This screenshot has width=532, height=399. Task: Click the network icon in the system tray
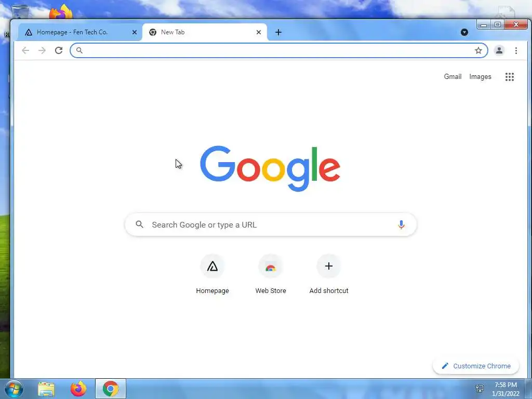(480, 389)
